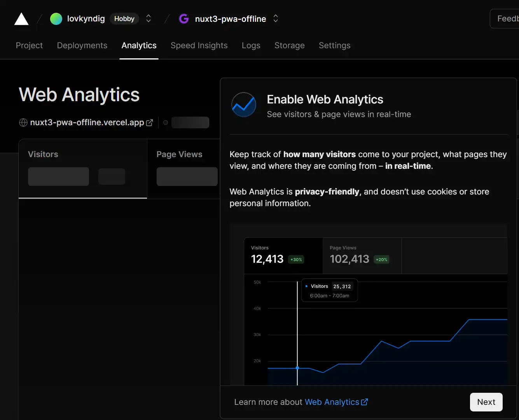Viewport: 519px width, 420px height.
Task: Select the Page Views panel tab
Action: pyautogui.click(x=179, y=154)
